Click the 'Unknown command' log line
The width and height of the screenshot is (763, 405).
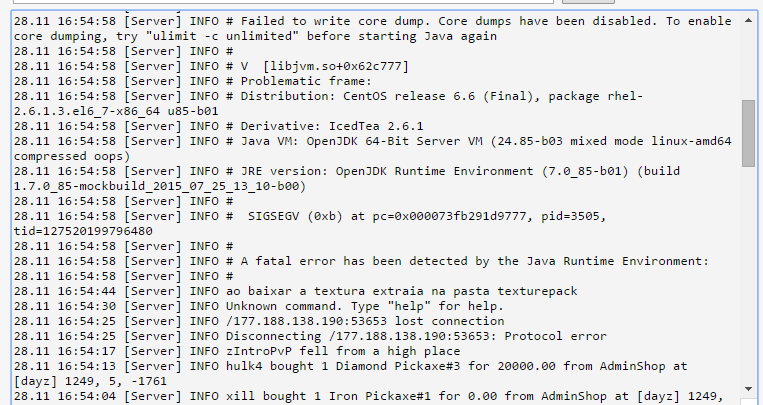coord(259,306)
